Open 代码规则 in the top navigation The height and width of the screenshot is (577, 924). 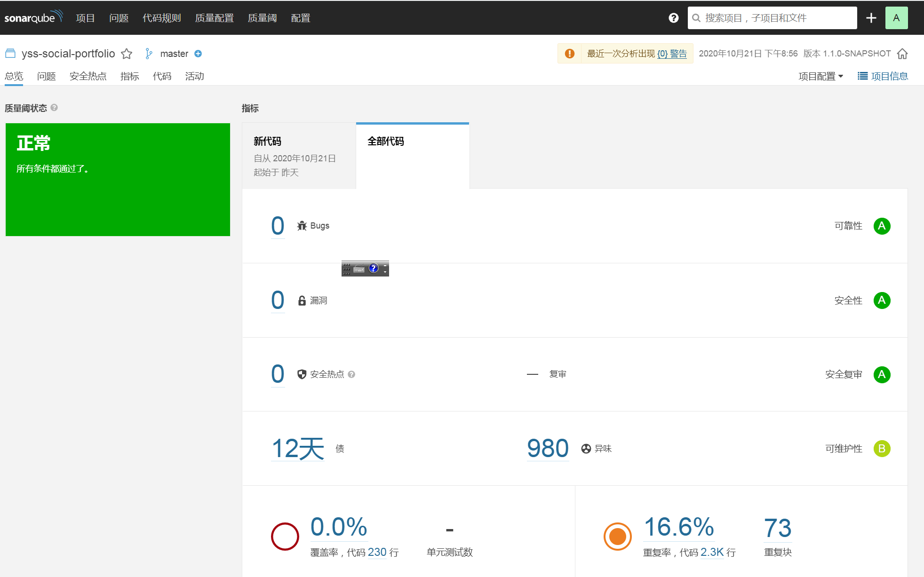point(161,18)
